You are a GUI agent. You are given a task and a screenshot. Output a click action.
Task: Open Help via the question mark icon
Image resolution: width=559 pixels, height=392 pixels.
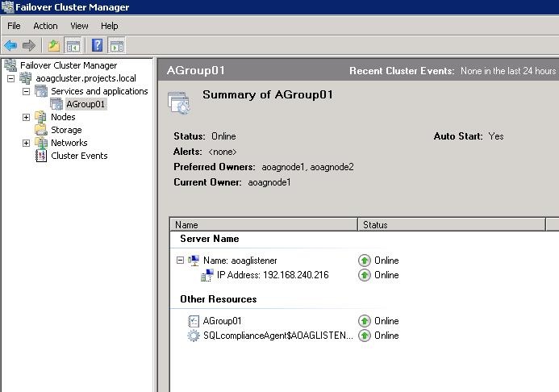97,46
